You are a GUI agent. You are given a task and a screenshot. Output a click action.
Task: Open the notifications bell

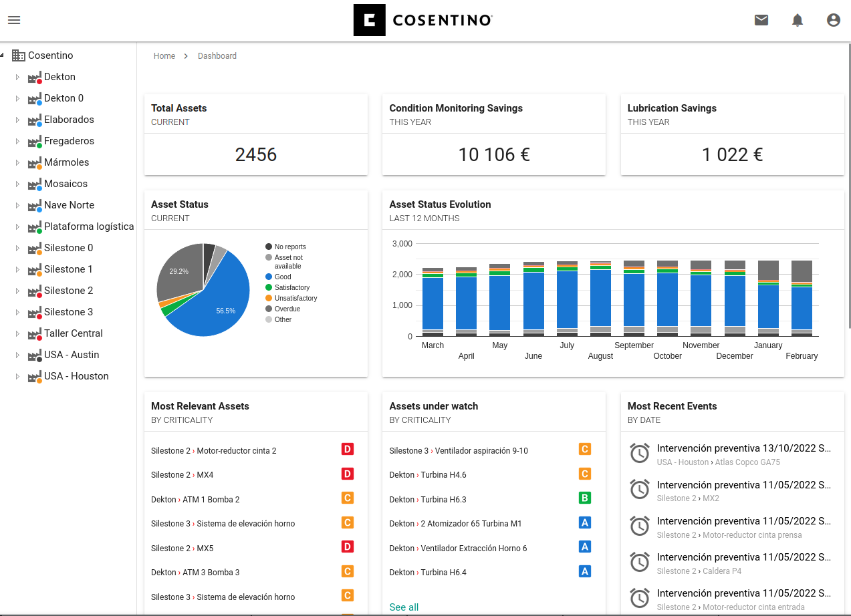(x=798, y=20)
